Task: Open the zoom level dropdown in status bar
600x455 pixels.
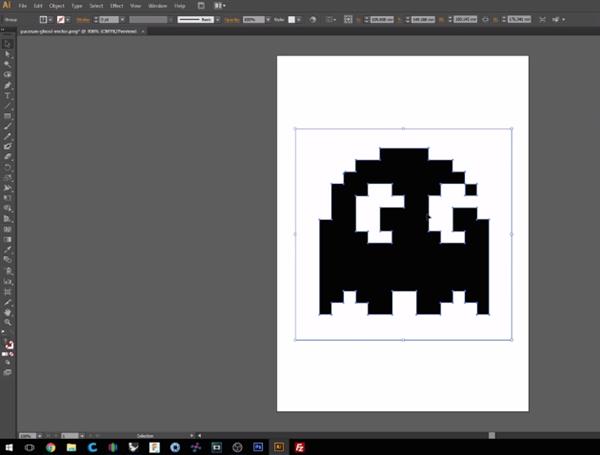Action: click(x=39, y=435)
